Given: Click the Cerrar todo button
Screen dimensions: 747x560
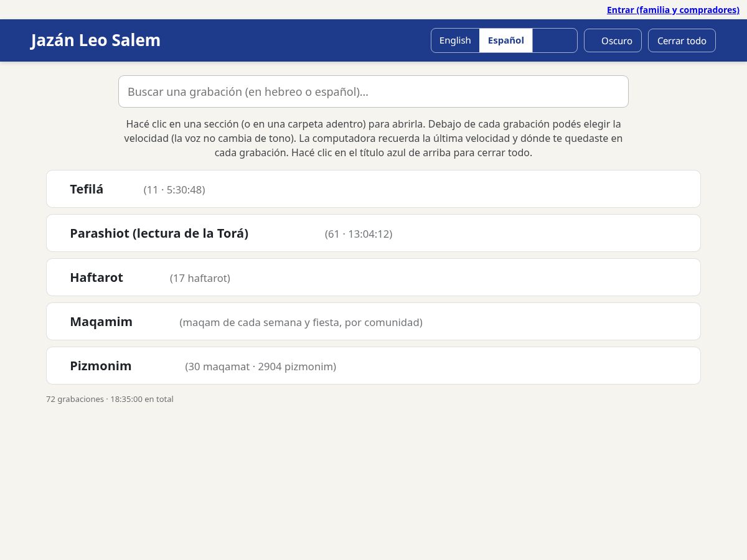Looking at the screenshot, I should [682, 40].
